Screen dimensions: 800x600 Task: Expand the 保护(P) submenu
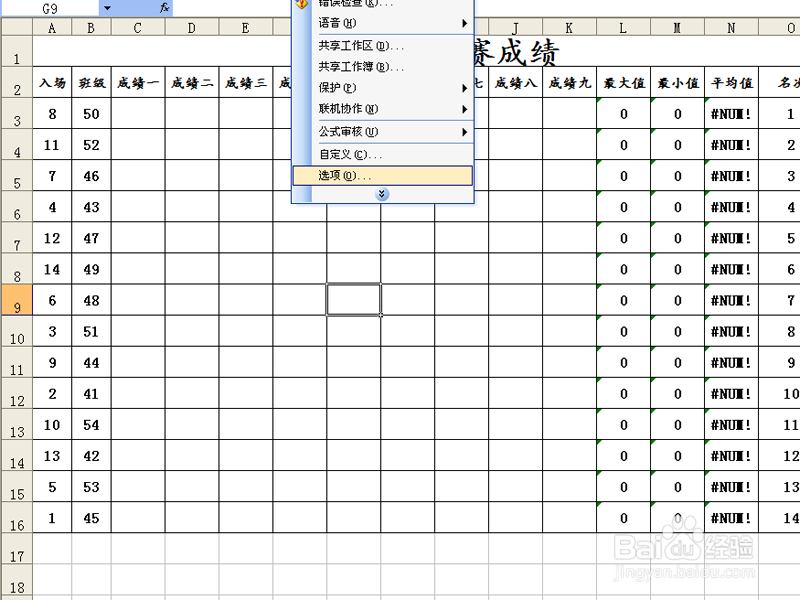tap(383, 88)
